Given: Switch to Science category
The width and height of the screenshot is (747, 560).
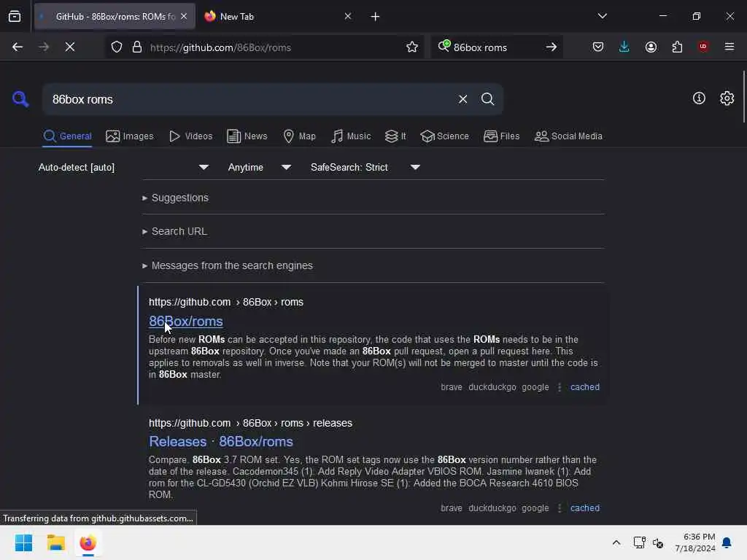Looking at the screenshot, I should click(x=444, y=136).
